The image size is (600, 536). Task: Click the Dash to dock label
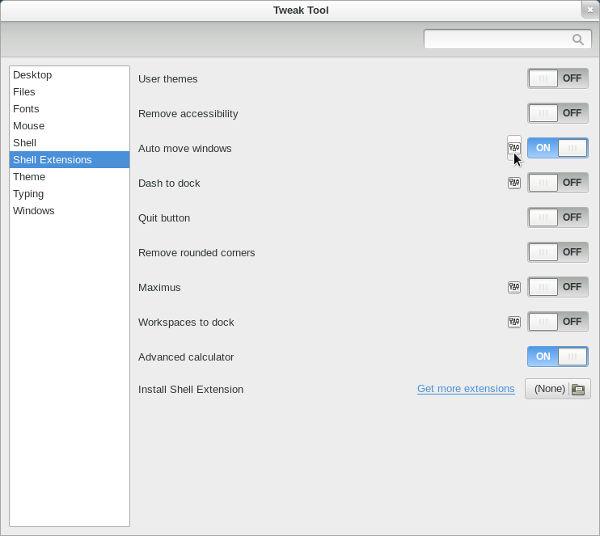tap(169, 183)
